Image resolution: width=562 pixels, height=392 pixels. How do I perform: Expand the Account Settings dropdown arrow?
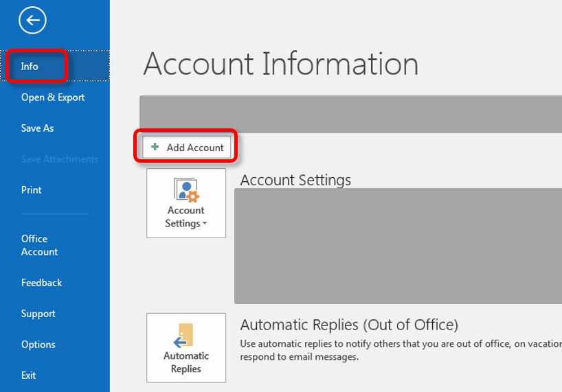[205, 223]
